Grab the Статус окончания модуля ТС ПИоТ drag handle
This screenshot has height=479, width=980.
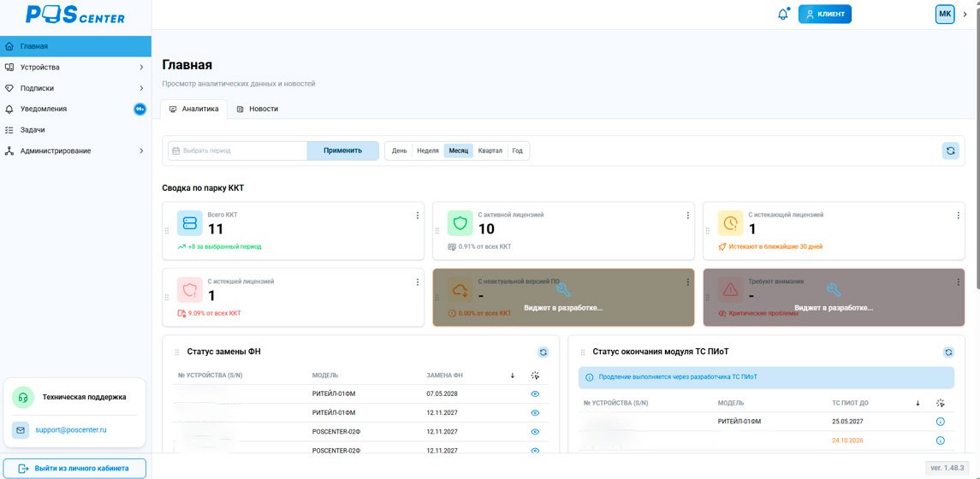pos(582,352)
